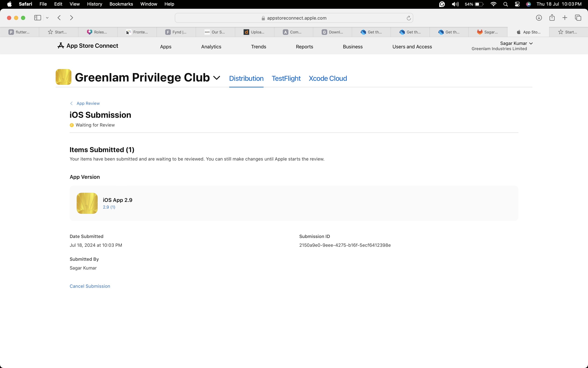The width and height of the screenshot is (588, 368).
Task: Go back to App Review link
Action: 88,103
